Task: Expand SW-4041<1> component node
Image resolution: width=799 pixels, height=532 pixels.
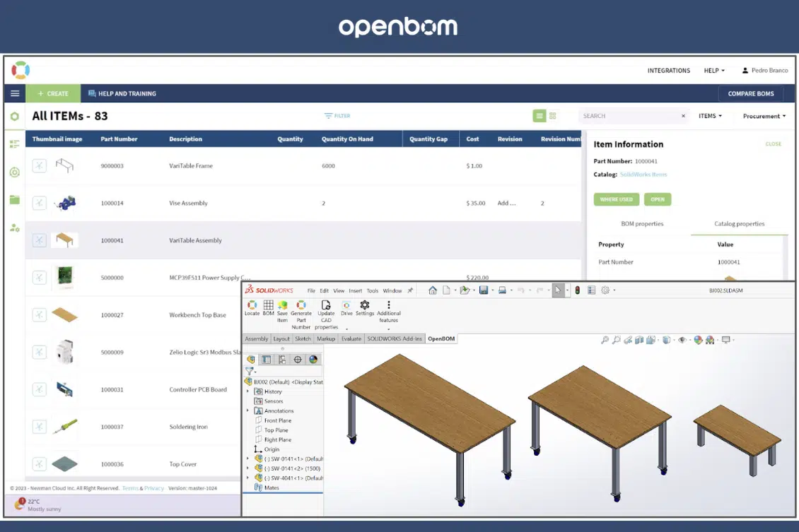Action: [248, 478]
